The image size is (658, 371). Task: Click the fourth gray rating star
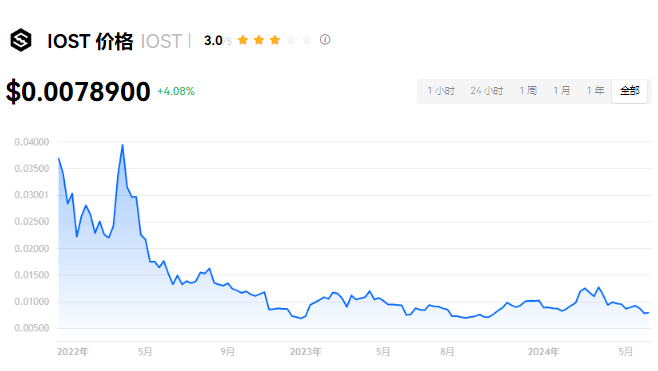click(x=291, y=40)
